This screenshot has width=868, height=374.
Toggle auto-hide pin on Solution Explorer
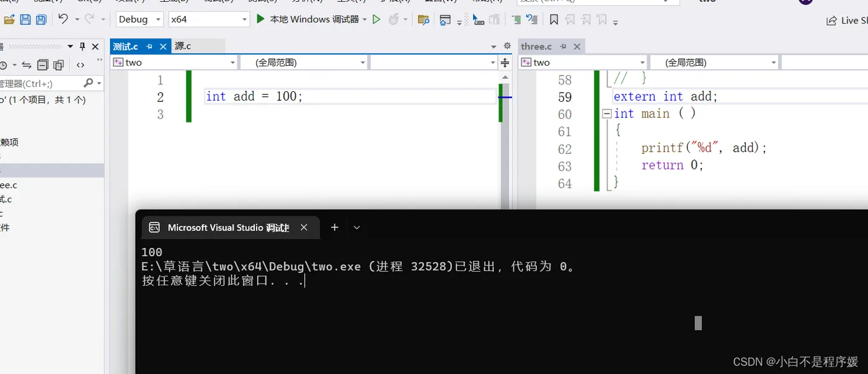coord(82,47)
